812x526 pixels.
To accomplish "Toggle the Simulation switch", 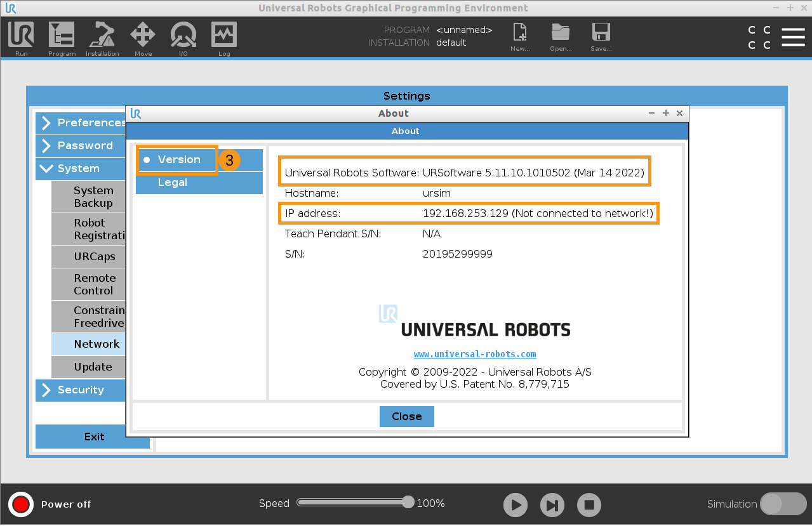I will tap(782, 504).
